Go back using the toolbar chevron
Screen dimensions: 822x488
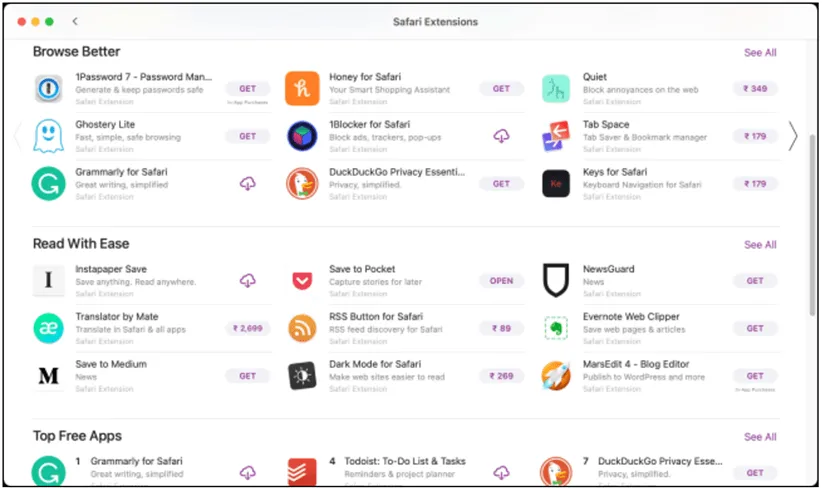pyautogui.click(x=75, y=21)
